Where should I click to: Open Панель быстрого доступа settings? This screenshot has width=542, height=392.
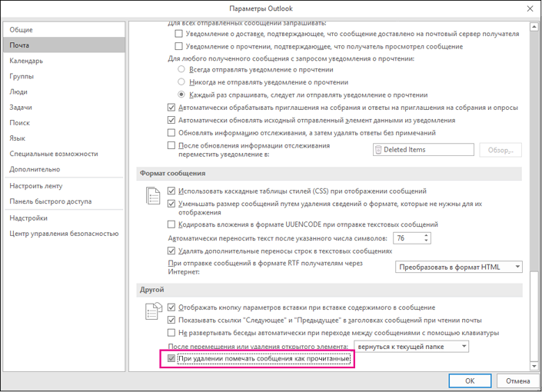pos(64,201)
